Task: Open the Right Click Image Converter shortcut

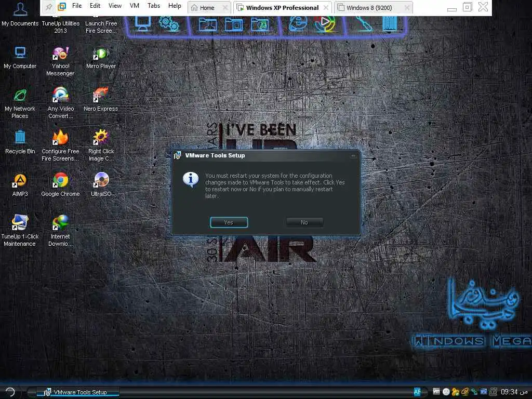Action: 101,146
